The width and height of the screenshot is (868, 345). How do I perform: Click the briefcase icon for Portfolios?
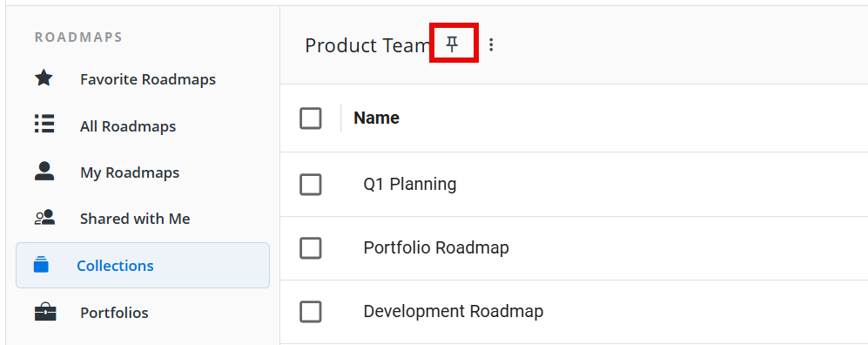45,312
